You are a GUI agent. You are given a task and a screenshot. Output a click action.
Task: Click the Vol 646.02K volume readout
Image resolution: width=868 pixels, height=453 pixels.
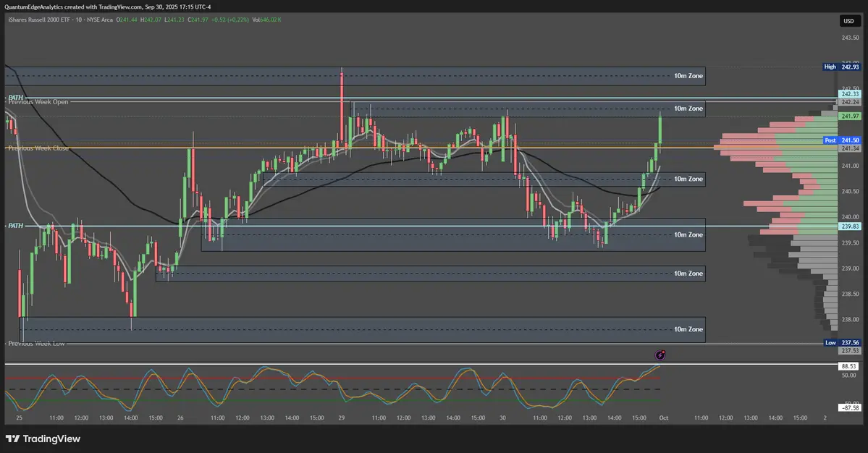pyautogui.click(x=267, y=20)
